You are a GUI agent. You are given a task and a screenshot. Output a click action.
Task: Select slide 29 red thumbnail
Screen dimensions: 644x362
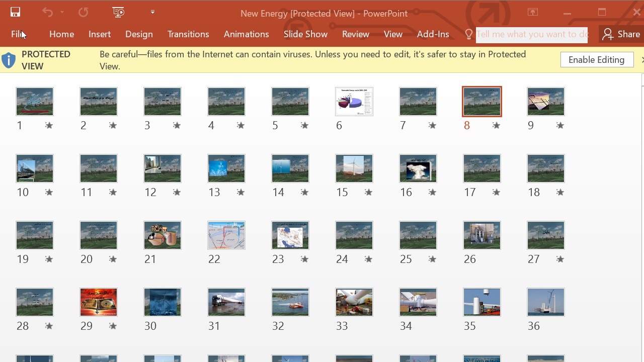(x=99, y=302)
